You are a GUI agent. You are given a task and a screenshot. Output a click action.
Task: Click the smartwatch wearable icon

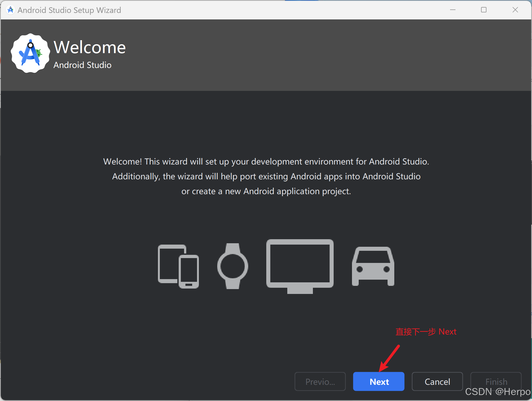(233, 266)
